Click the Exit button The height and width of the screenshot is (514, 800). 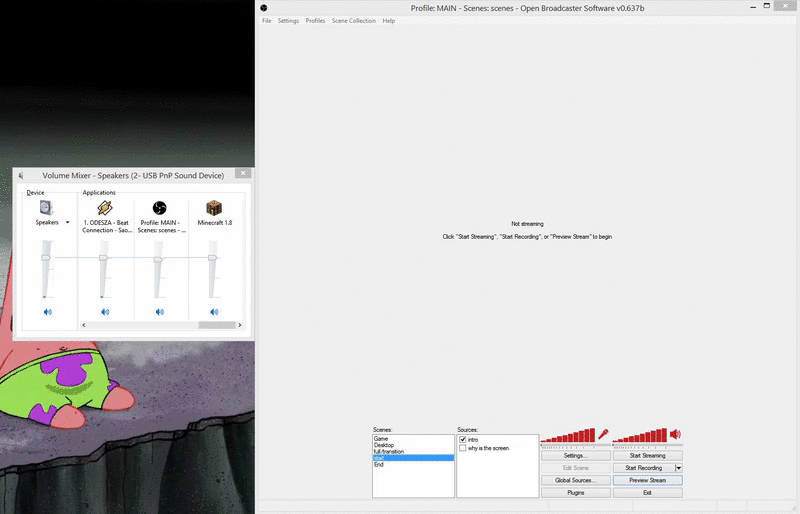(x=647, y=493)
